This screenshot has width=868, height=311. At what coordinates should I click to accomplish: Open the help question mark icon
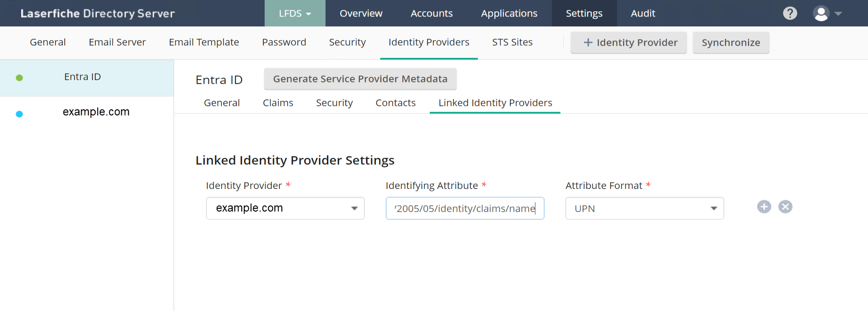(x=790, y=13)
